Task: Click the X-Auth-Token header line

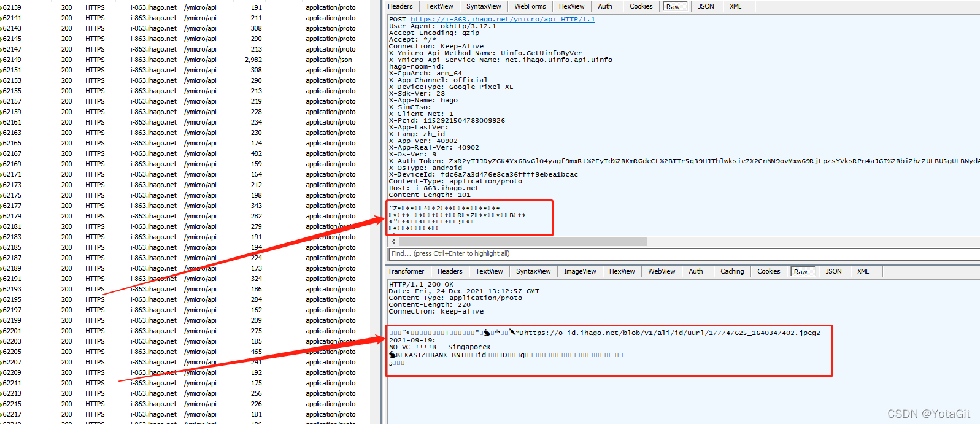Action: [684, 161]
